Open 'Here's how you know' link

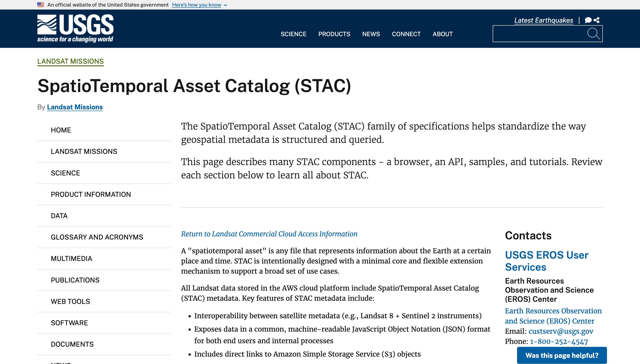196,5
